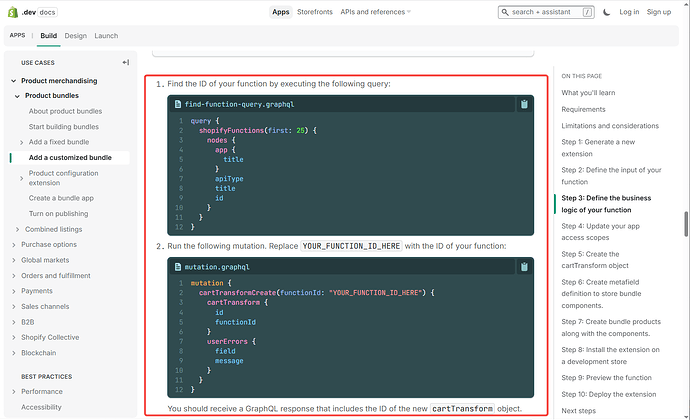Viewport: 690px width, 420px height.
Task: Copy the mutation.graphql code block
Action: [x=524, y=267]
